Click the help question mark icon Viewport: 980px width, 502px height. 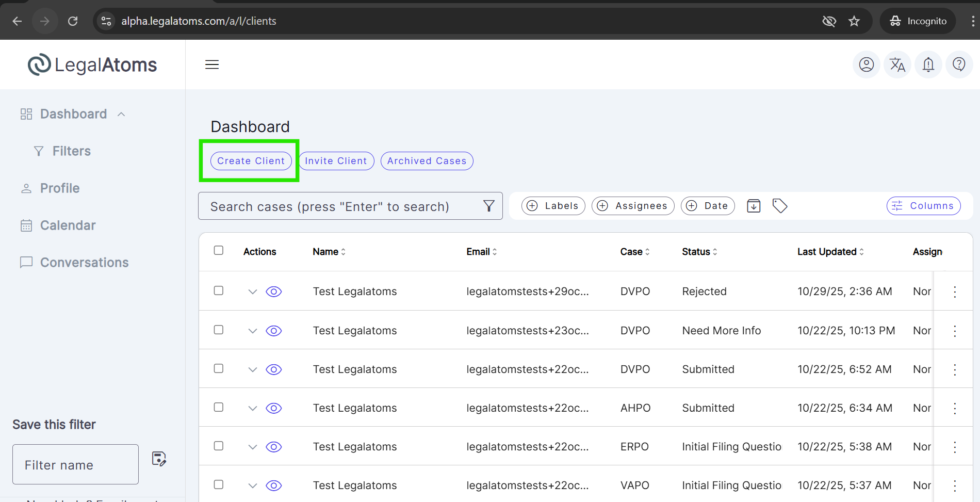959,64
